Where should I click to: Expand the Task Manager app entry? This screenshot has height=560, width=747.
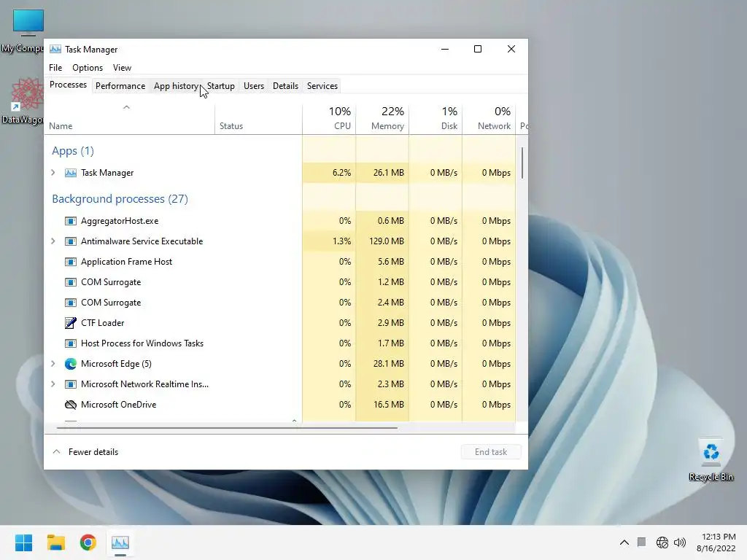coord(53,173)
